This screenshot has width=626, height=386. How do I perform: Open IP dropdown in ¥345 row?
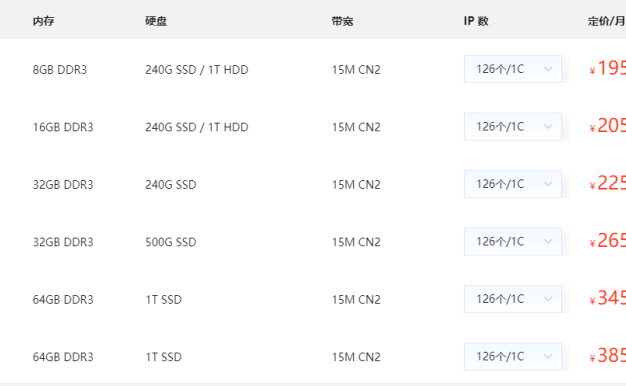tap(513, 299)
